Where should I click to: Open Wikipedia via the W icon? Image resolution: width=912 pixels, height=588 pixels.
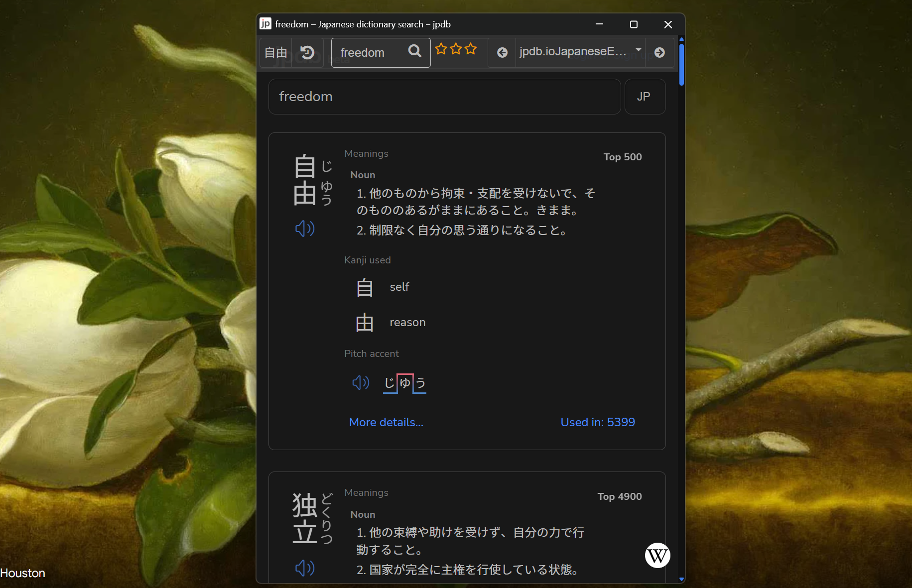point(657,555)
